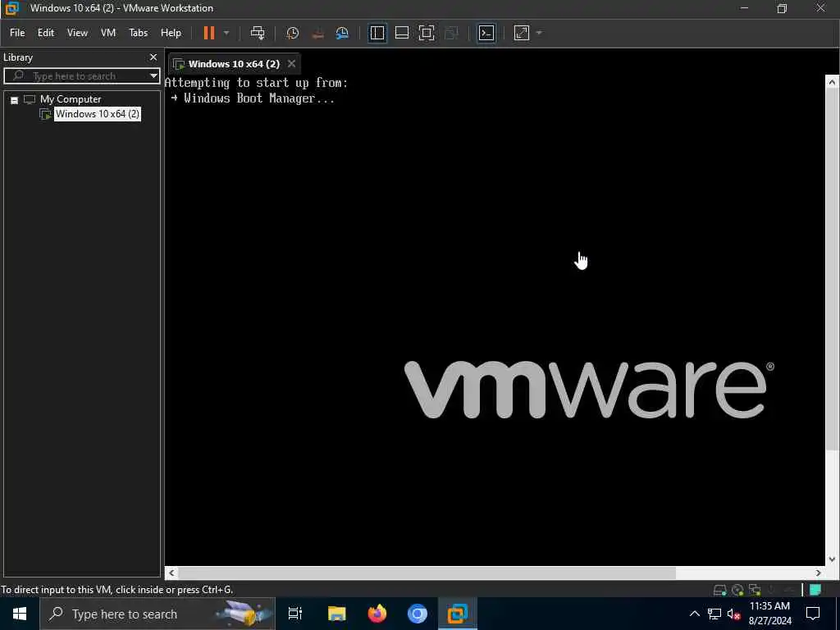Open the power options arrow beside pause
This screenshot has width=840, height=630.
(x=226, y=33)
